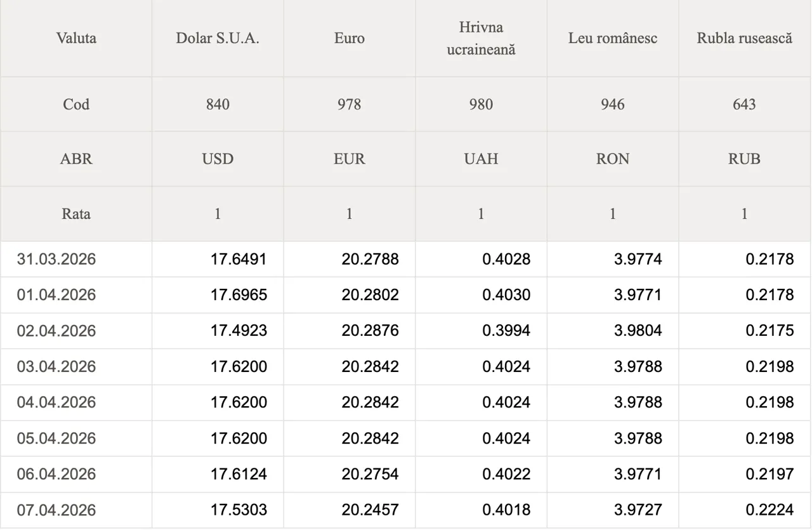Click the Hrivna ucraineană header cell
Viewport: 812px width, 530px height.
click(481, 38)
